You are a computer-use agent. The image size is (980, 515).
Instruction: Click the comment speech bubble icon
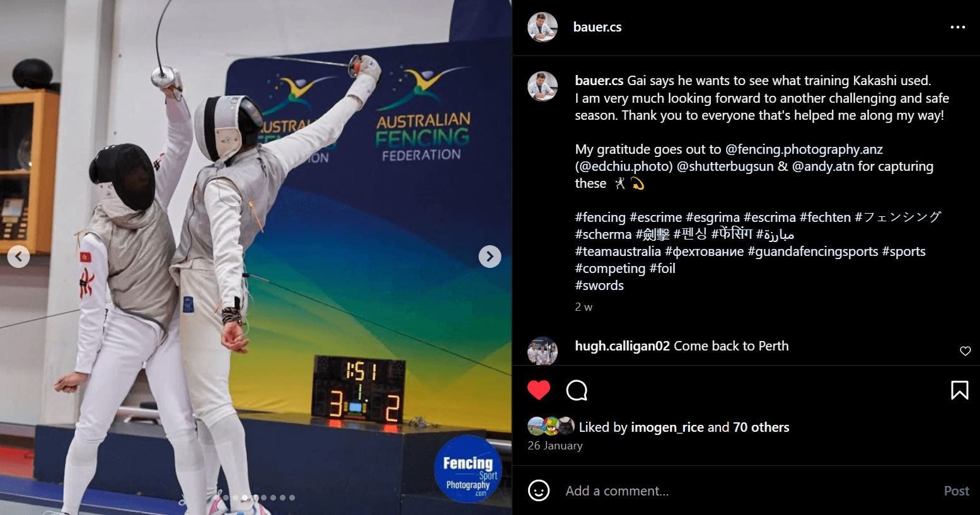(x=577, y=391)
